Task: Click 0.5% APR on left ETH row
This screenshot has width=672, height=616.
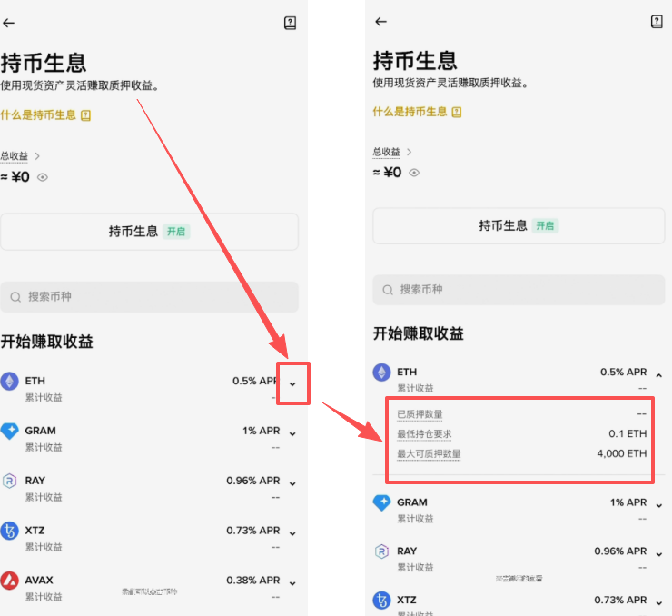Action: pyautogui.click(x=256, y=381)
